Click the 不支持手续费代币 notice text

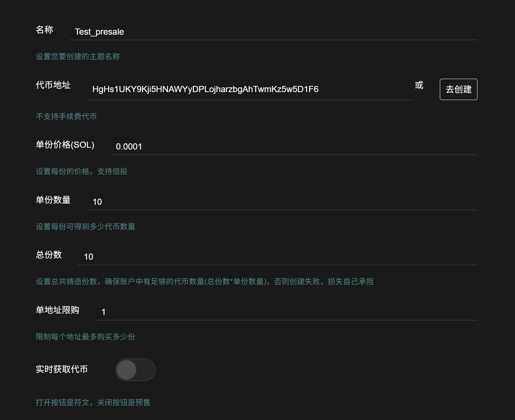pos(66,117)
